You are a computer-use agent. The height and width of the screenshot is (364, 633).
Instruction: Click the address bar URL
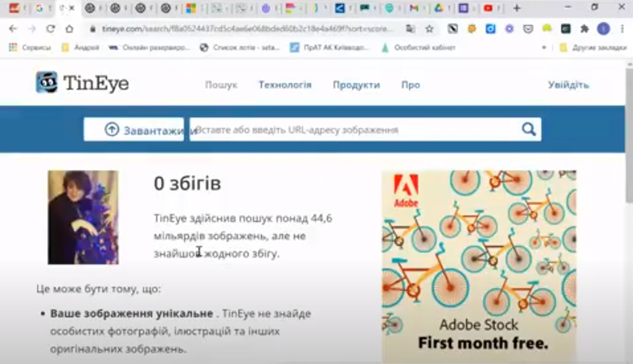click(x=246, y=29)
